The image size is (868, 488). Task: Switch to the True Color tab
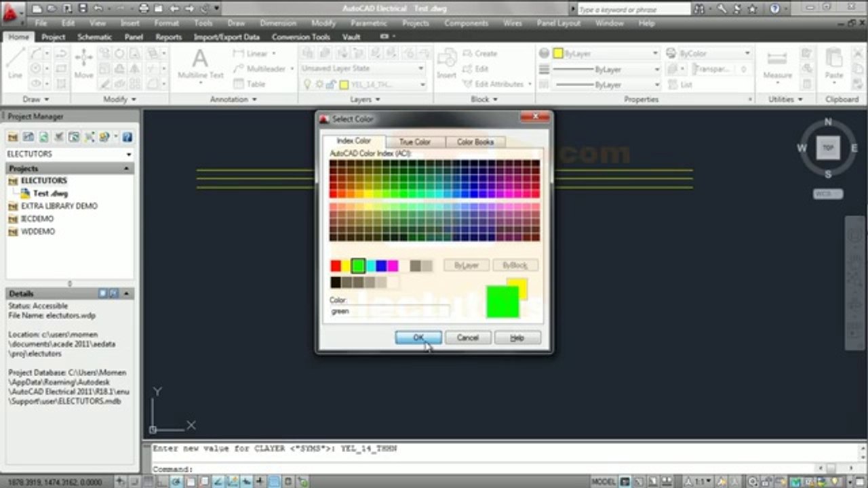coord(415,142)
